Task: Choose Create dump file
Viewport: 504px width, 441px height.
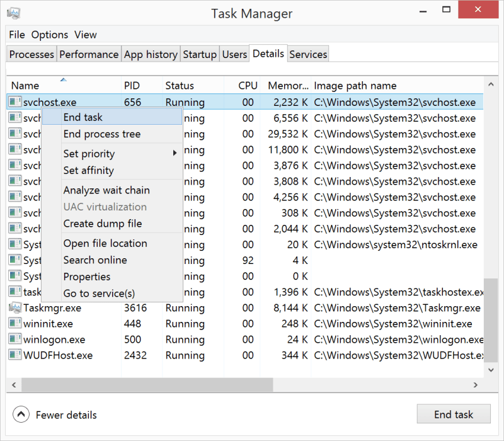Action: click(112, 224)
